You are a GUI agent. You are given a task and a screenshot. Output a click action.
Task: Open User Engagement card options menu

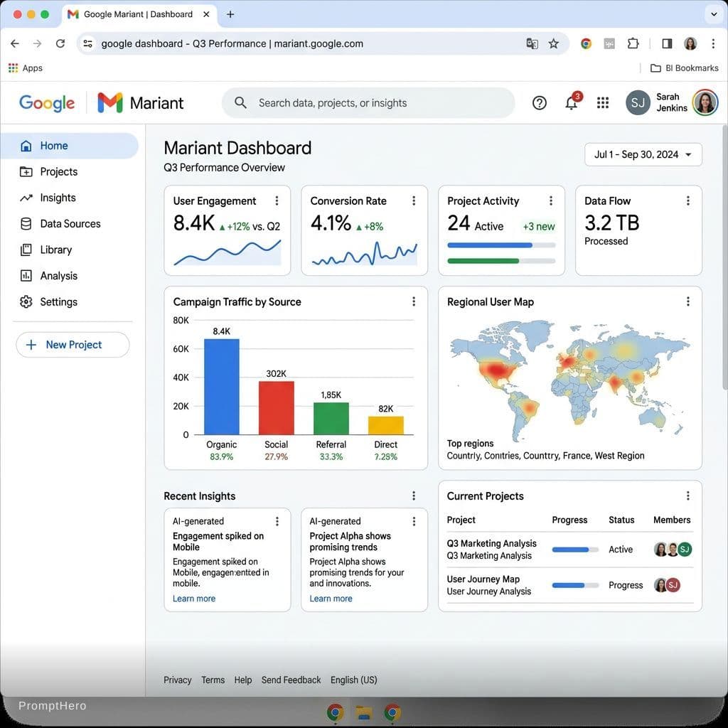click(x=277, y=200)
